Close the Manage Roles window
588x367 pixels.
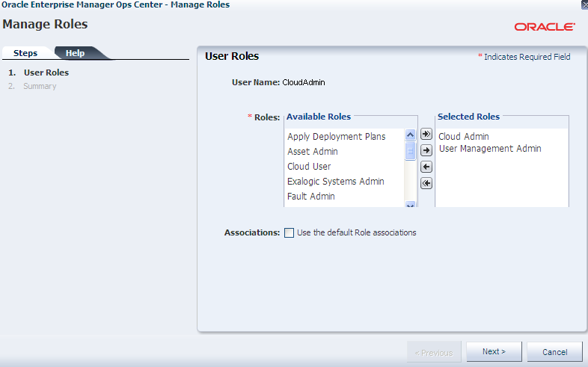[584, 4]
